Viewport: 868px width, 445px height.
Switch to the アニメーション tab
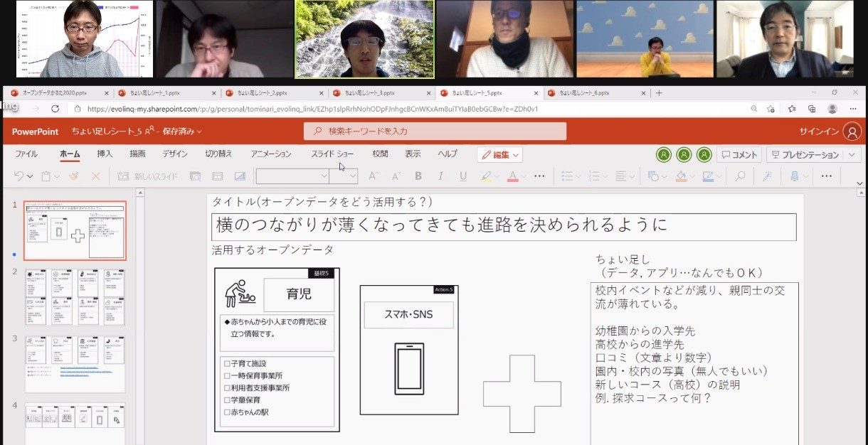coord(271,154)
